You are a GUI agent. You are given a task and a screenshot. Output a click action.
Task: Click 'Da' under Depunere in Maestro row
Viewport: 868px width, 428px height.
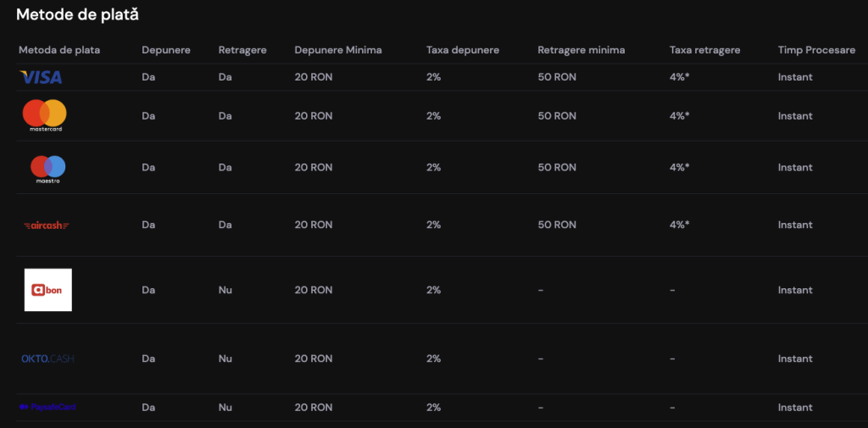tap(148, 167)
